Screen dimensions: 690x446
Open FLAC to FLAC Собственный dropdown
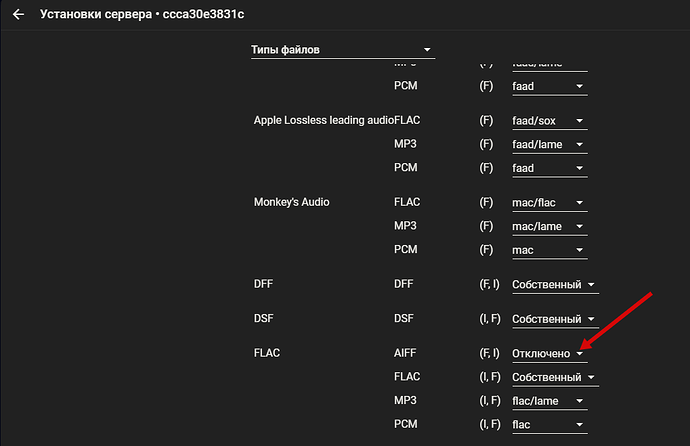click(555, 377)
